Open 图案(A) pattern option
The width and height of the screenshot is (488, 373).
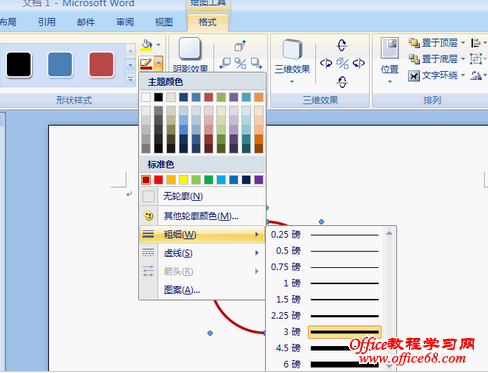point(202,290)
